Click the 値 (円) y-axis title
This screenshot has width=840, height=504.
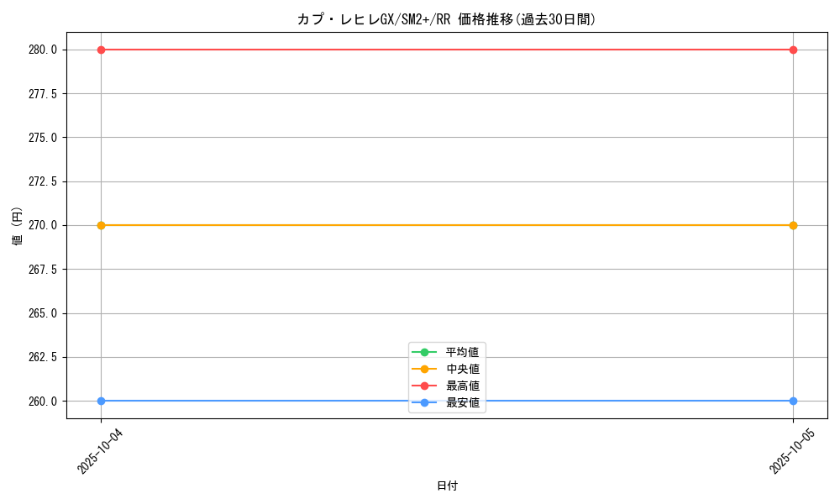[x=18, y=225]
